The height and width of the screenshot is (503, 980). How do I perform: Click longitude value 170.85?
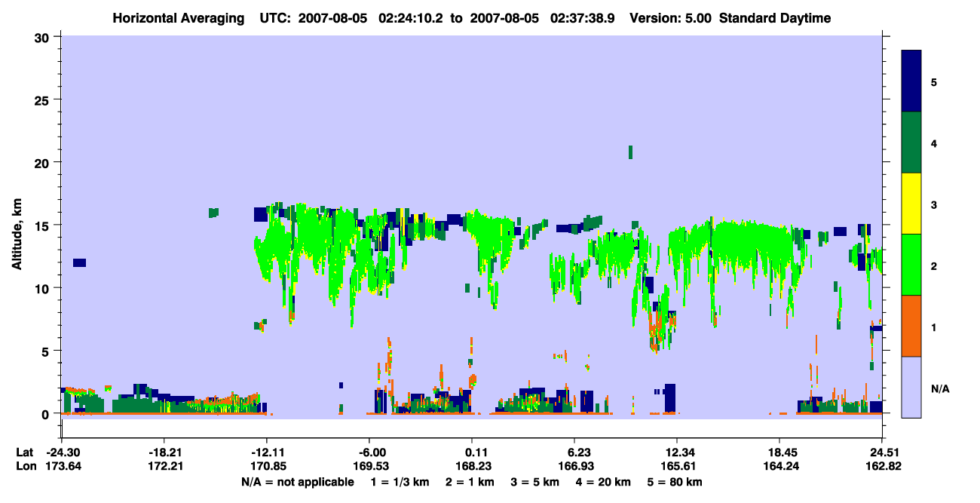[x=266, y=466]
